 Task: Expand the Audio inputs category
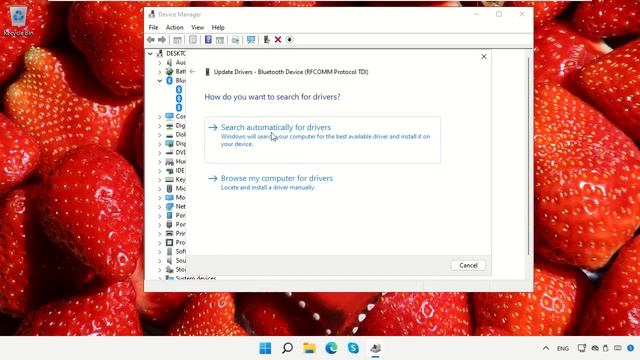tap(160, 62)
